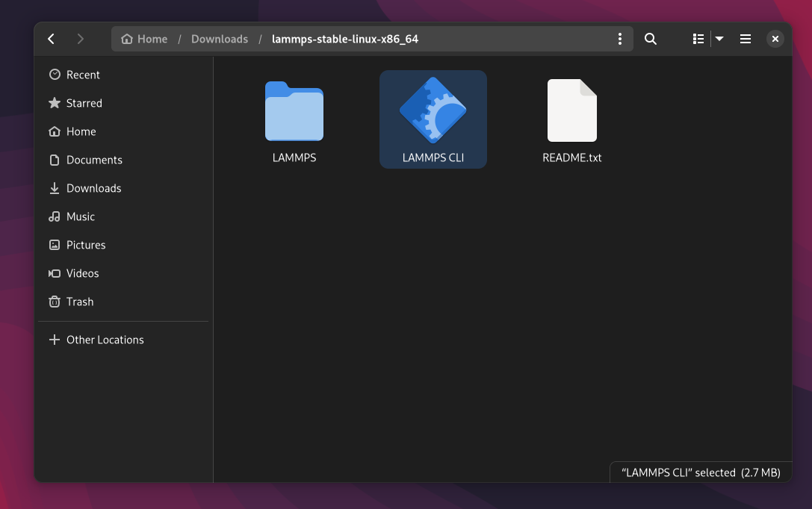This screenshot has height=509, width=812.
Task: Select the LAMMPS folder icon
Action: [x=294, y=110]
